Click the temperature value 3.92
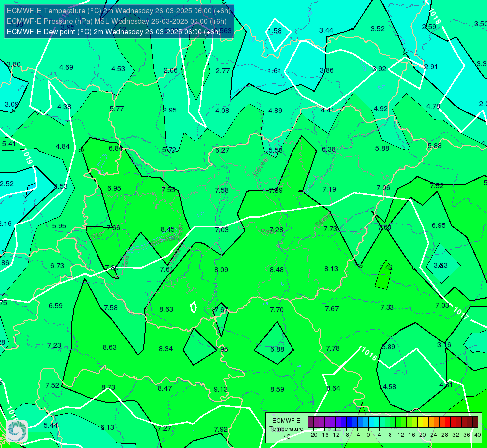The height and width of the screenshot is (448, 487). click(379, 69)
